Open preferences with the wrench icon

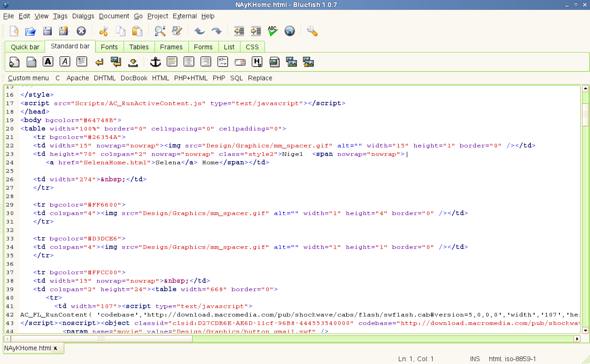pyautogui.click(x=312, y=31)
